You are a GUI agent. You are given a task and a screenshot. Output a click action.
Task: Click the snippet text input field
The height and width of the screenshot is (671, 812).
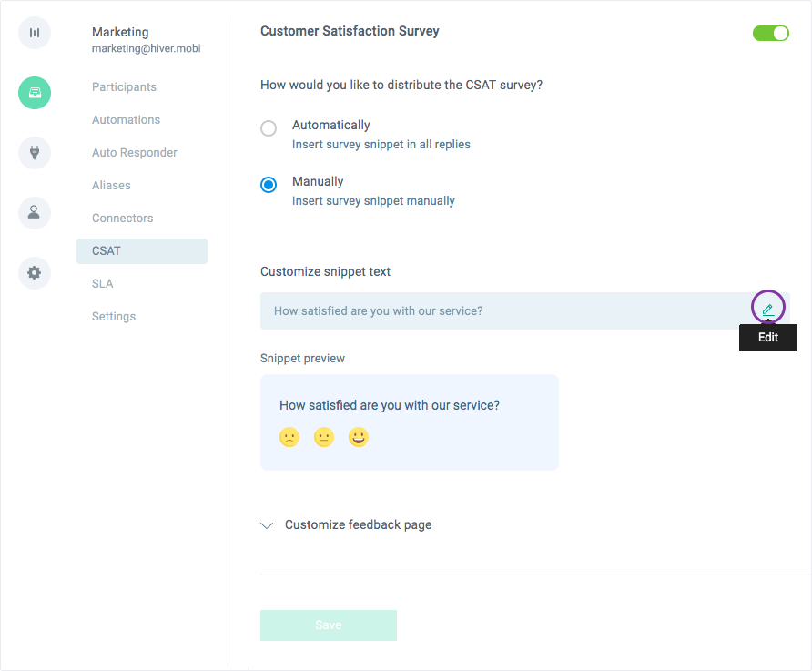click(x=525, y=310)
